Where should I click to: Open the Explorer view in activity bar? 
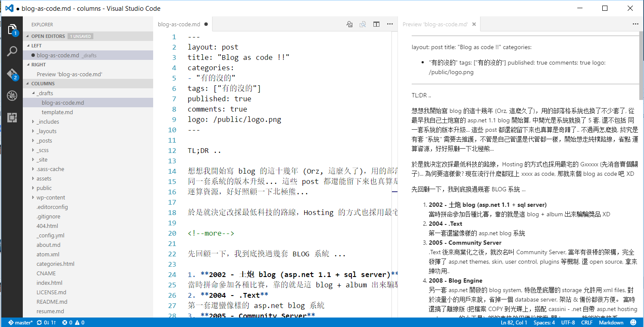pos(12,30)
